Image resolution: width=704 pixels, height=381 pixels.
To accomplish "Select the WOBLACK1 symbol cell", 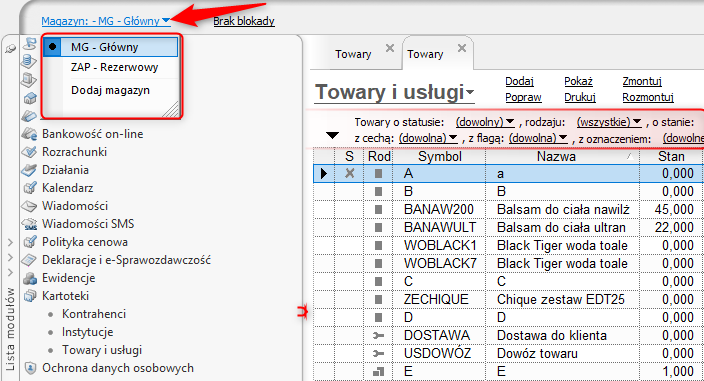I will (x=439, y=245).
